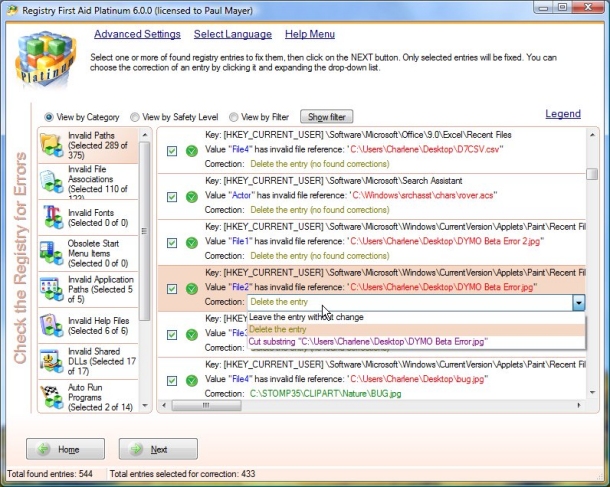Click entries list scroll-down arrow
Viewport: 610px width, 487px height.
click(x=592, y=393)
